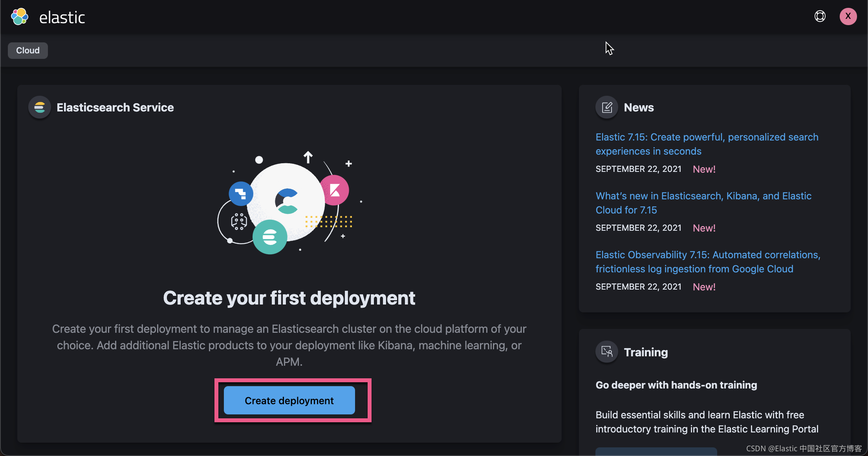The height and width of the screenshot is (456, 868).
Task: Click the Create deployment button
Action: pyautogui.click(x=289, y=401)
